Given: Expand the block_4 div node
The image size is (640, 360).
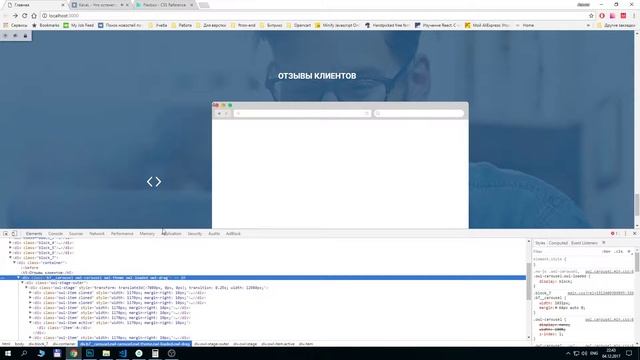Looking at the screenshot, I should pyautogui.click(x=10, y=242).
